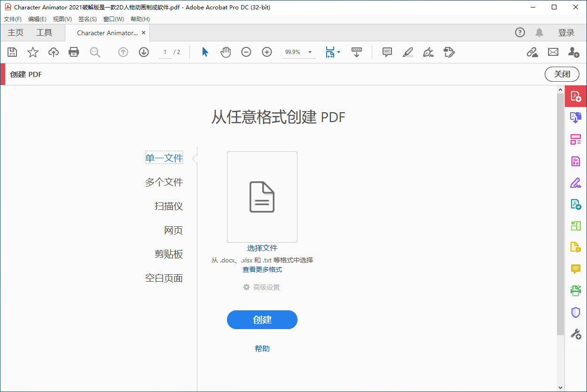Viewport: 587px width, 392px height.
Task: Open the 签名(S) menu
Action: (x=87, y=19)
